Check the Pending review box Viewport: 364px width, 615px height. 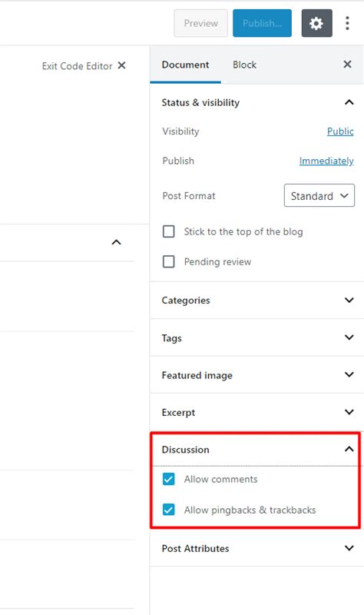[168, 261]
